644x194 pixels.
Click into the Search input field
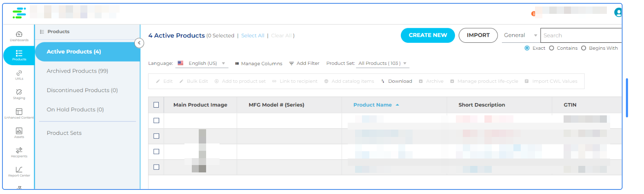click(581, 35)
